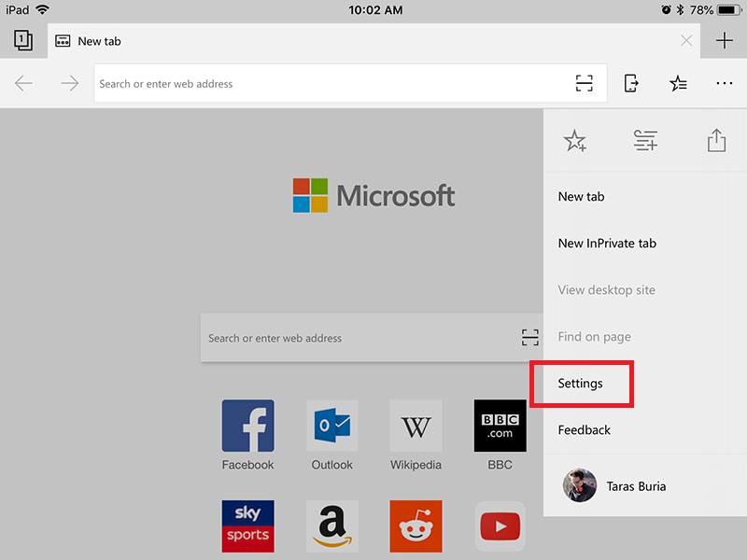Open the YouTube top site tile
This screenshot has width=747, height=560.
point(500,526)
